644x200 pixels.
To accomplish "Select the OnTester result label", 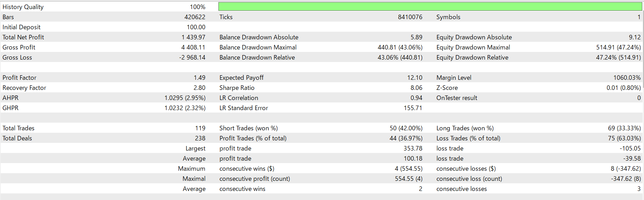I will click(457, 98).
